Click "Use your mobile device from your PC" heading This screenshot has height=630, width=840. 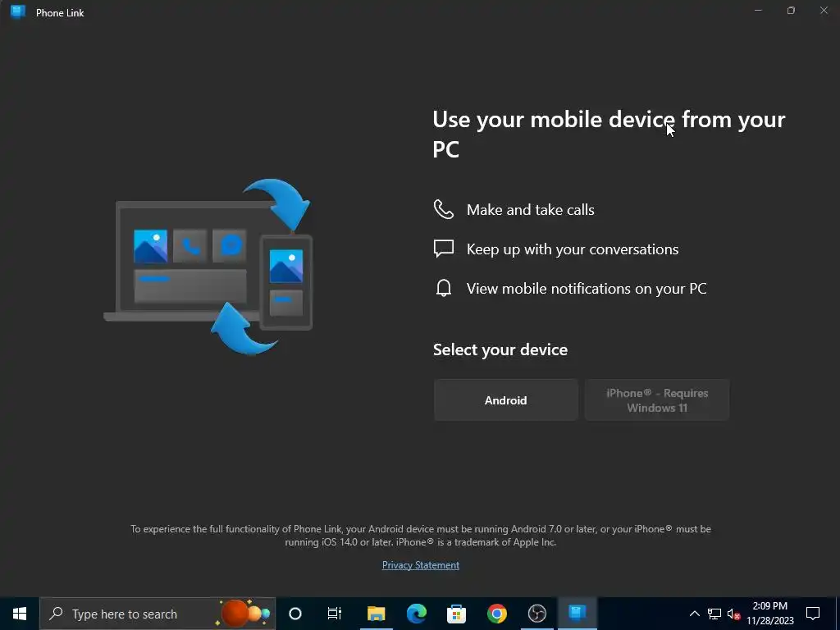[x=609, y=134]
